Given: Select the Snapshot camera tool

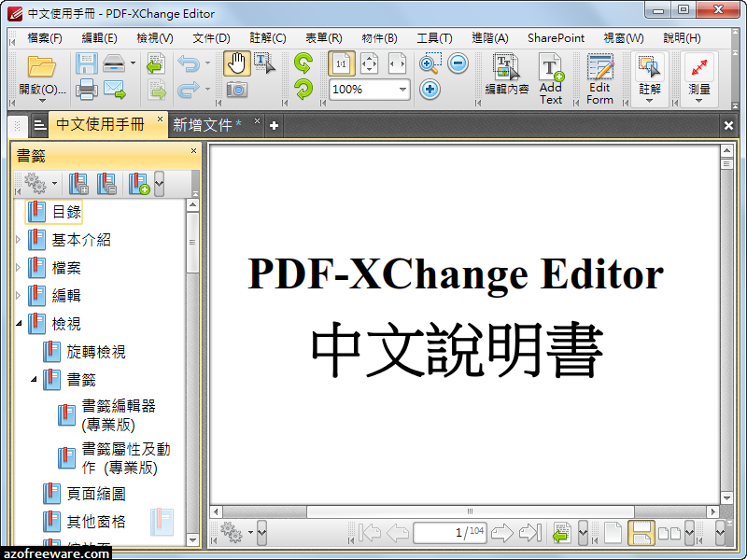Looking at the screenshot, I should pos(237,89).
